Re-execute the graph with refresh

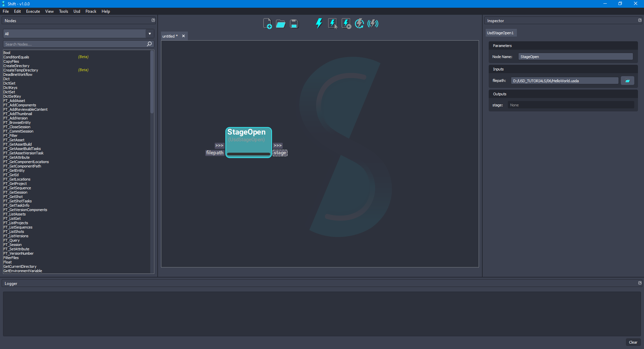coord(359,23)
